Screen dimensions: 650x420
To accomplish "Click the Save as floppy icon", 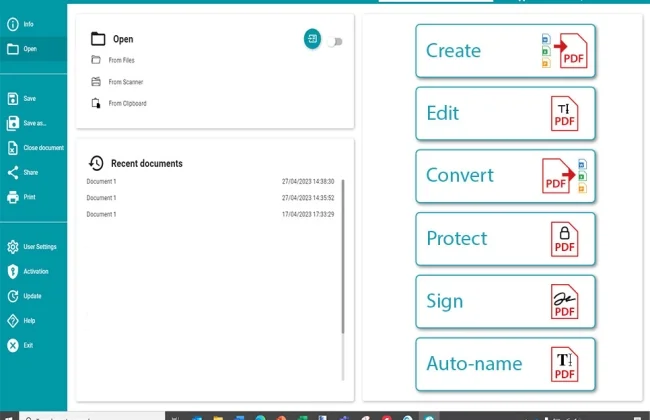I will [x=12, y=123].
